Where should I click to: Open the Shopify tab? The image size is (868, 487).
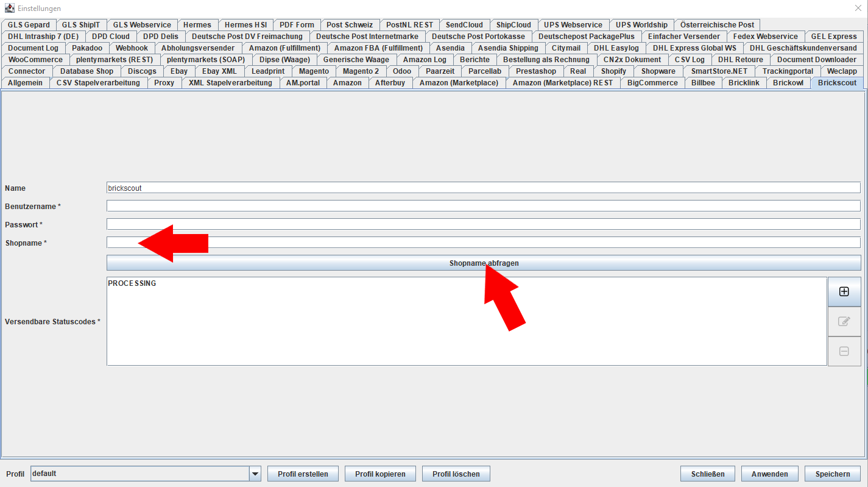click(613, 71)
